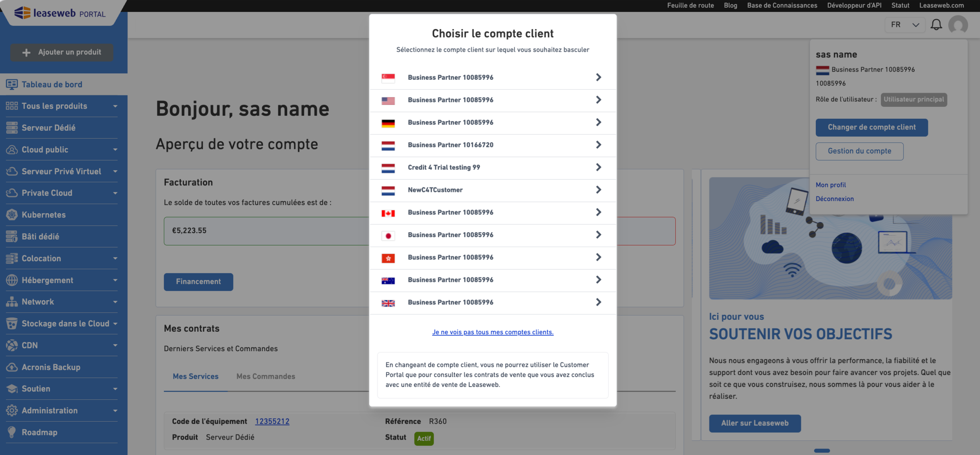Expand CDN menu arrow

[x=115, y=345]
